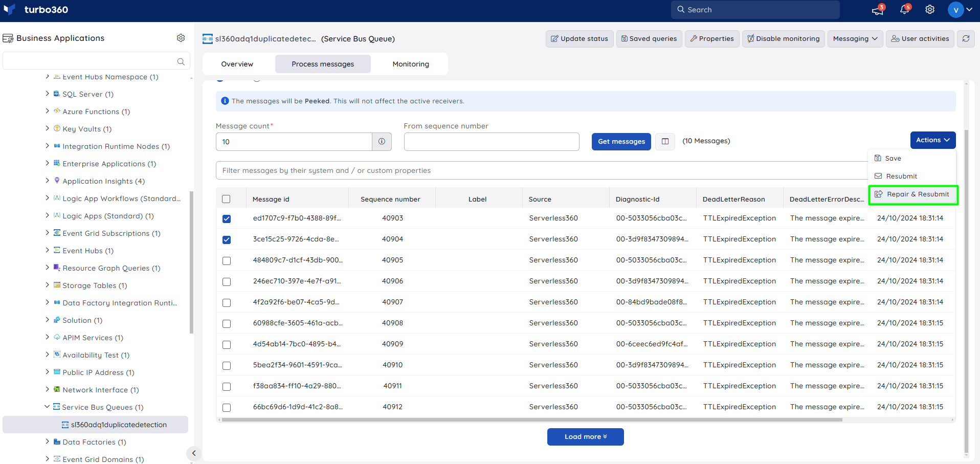Select the Process messages tab
980x464 pixels.
click(x=323, y=64)
